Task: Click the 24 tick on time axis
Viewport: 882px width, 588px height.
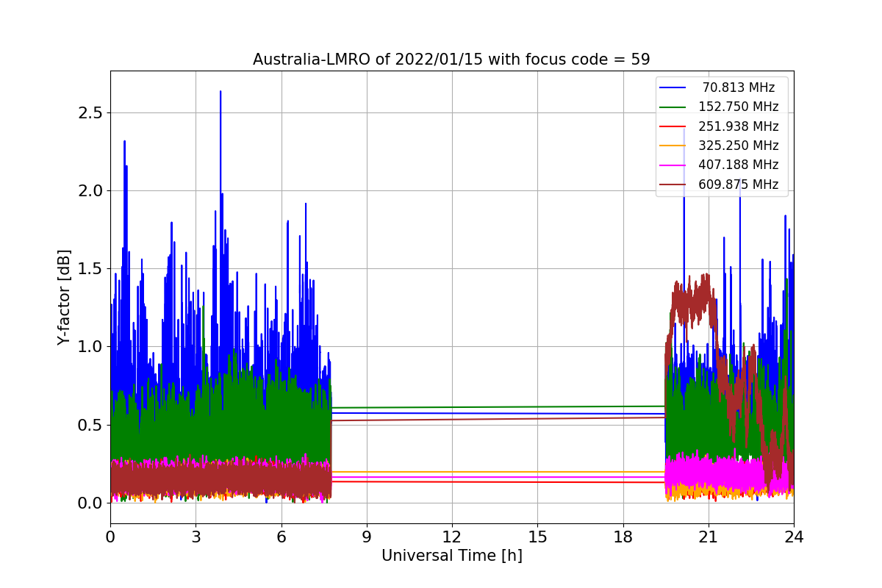Action: 794,537
